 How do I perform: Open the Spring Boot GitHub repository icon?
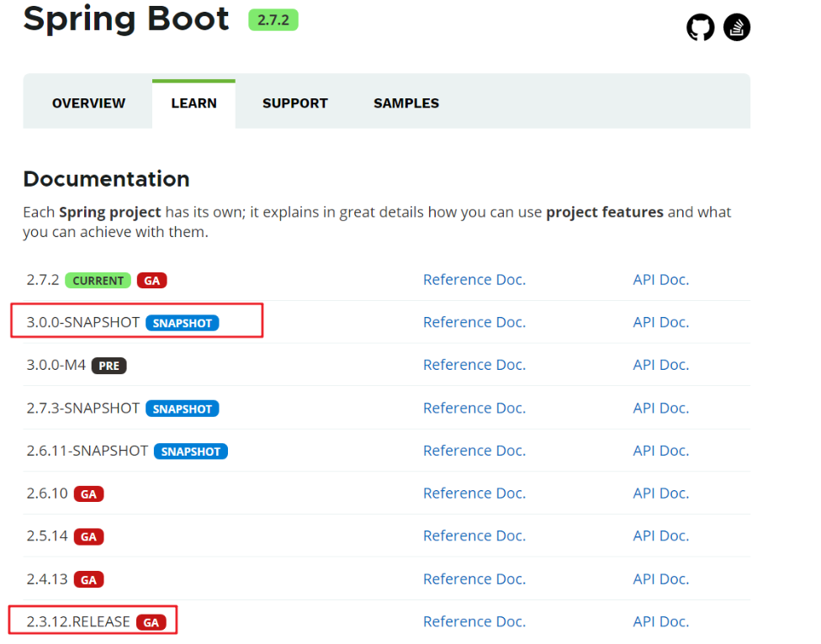pos(700,27)
